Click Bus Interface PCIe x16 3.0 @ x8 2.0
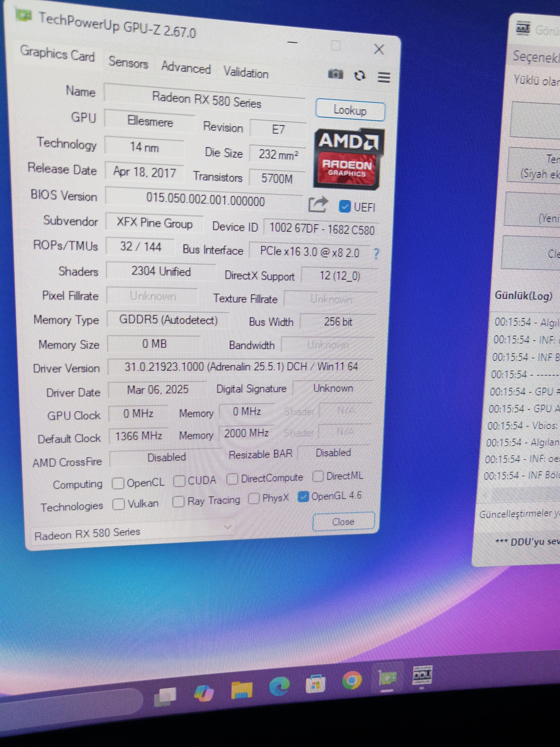The image size is (560, 747). click(310, 252)
